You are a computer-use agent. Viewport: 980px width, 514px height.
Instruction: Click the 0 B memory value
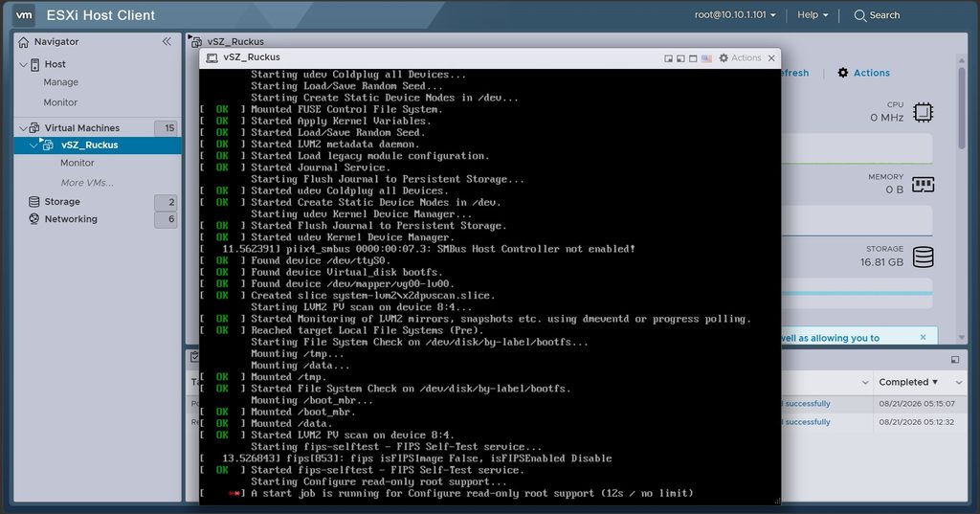tap(895, 190)
